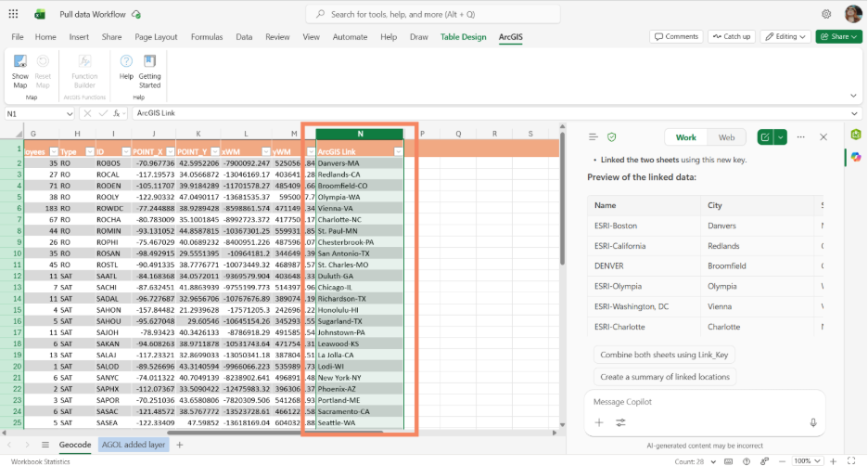Image resolution: width=868 pixels, height=466 pixels.
Task: Open ArcGIS Link column filter dropdown
Action: point(398,152)
